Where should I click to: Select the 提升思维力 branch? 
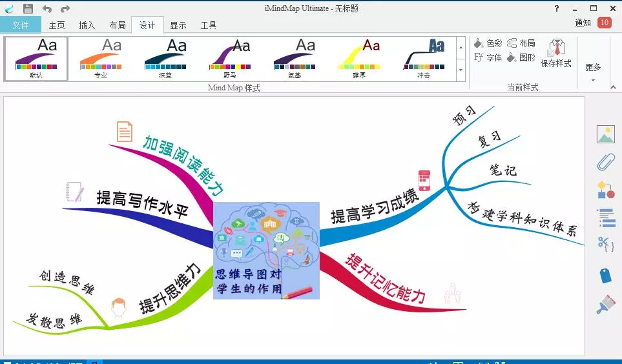(171, 288)
